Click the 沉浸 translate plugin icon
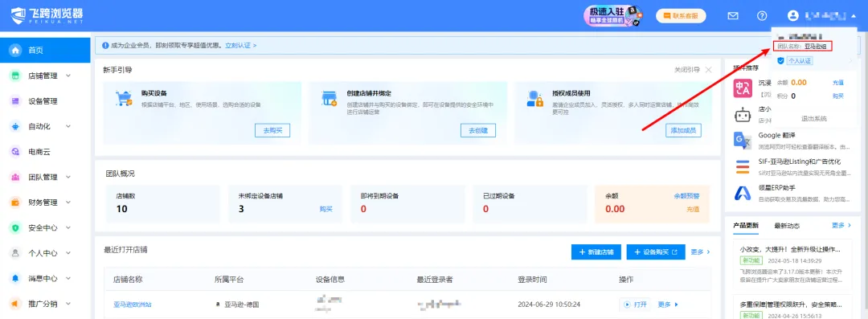The width and height of the screenshot is (868, 319). click(x=743, y=88)
